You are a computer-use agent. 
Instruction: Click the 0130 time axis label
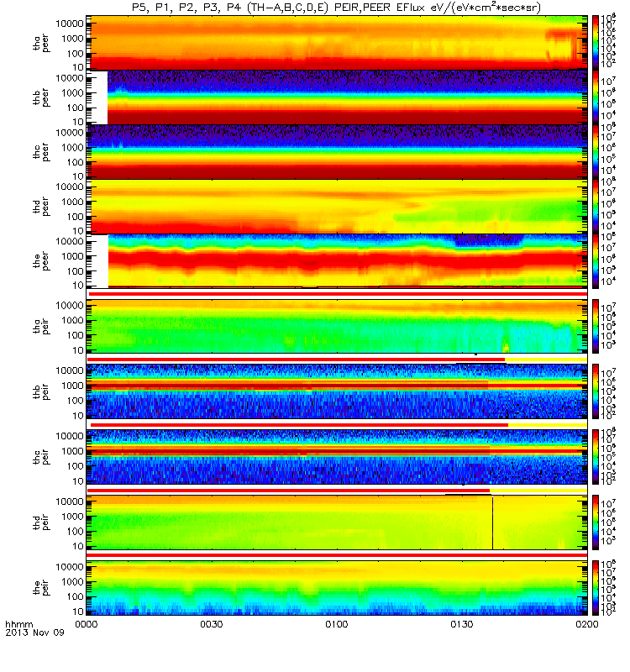462,624
